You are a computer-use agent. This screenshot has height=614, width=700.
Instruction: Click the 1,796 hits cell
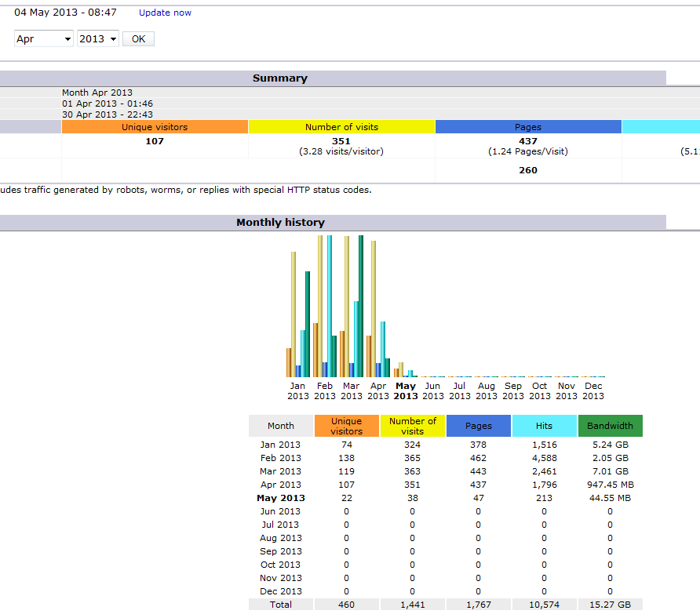[544, 485]
